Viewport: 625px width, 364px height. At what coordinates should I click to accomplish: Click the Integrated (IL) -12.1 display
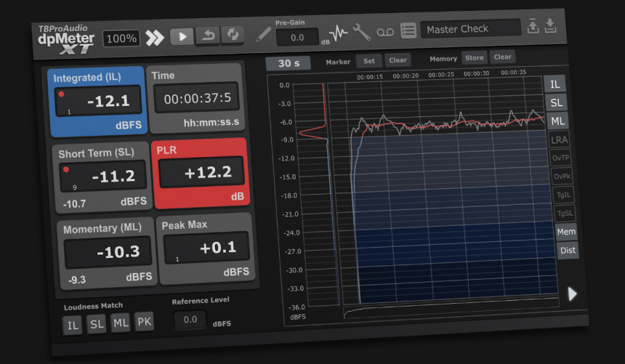pos(98,101)
